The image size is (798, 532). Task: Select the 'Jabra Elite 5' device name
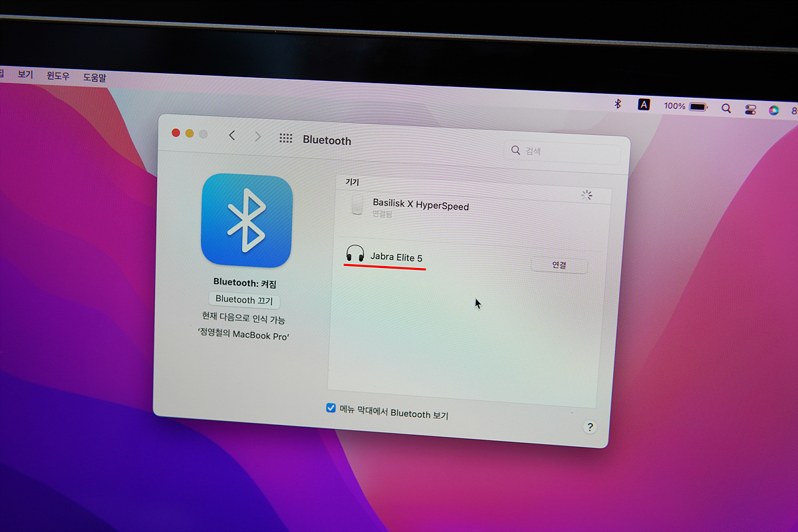tap(396, 257)
